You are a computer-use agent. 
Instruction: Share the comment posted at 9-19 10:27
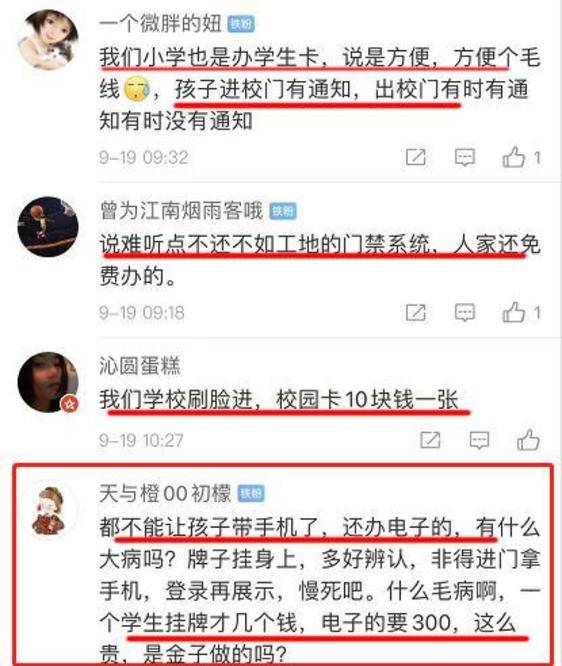[430, 440]
